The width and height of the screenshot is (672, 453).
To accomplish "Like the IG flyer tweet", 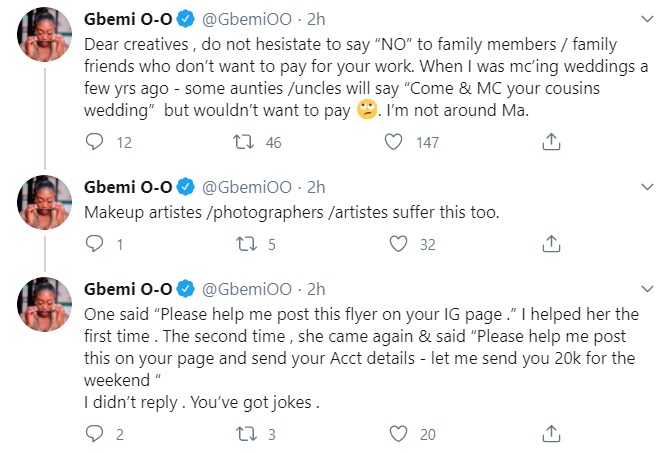I will point(398,433).
